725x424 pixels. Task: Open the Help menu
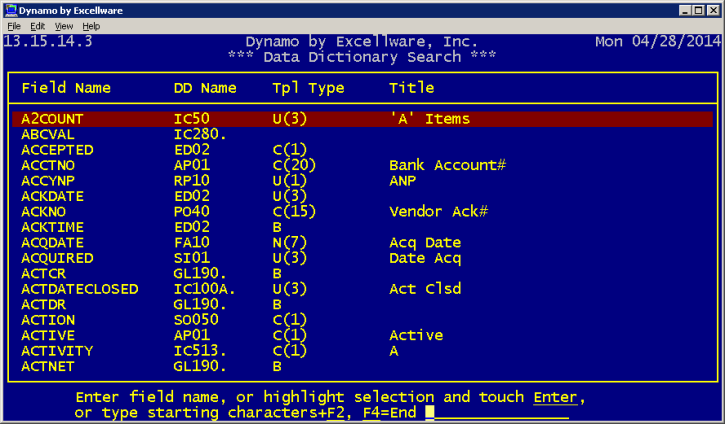coord(91,25)
